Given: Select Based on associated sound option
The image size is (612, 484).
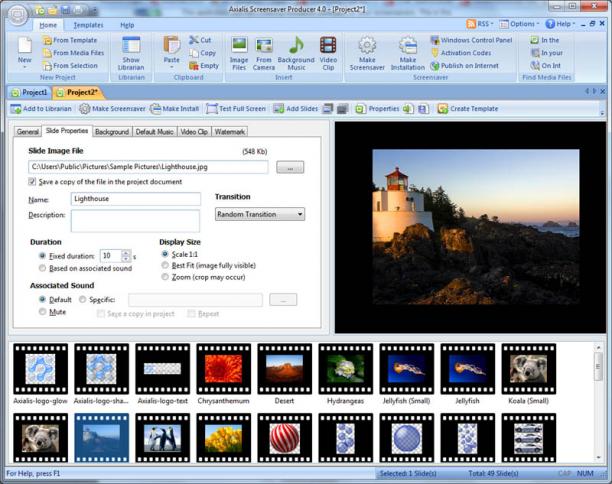Looking at the screenshot, I should coord(42,268).
